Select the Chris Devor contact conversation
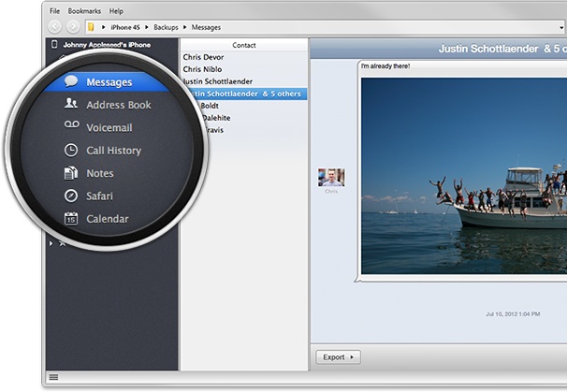Screen dimensions: 567x392 pos(205,57)
